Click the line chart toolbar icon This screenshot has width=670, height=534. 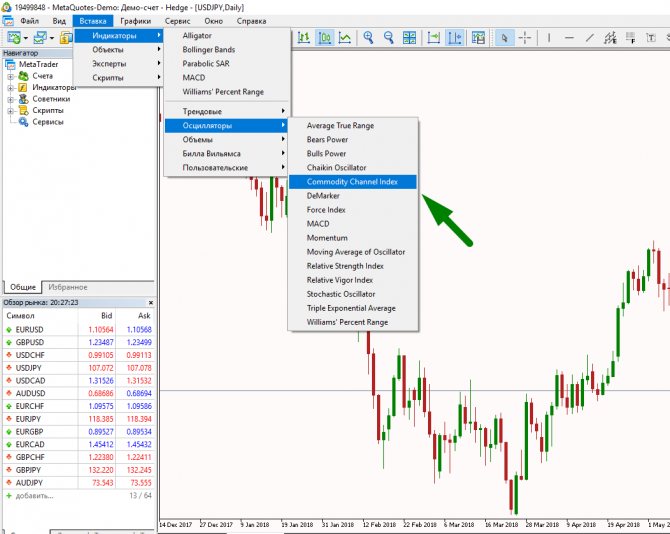point(345,38)
